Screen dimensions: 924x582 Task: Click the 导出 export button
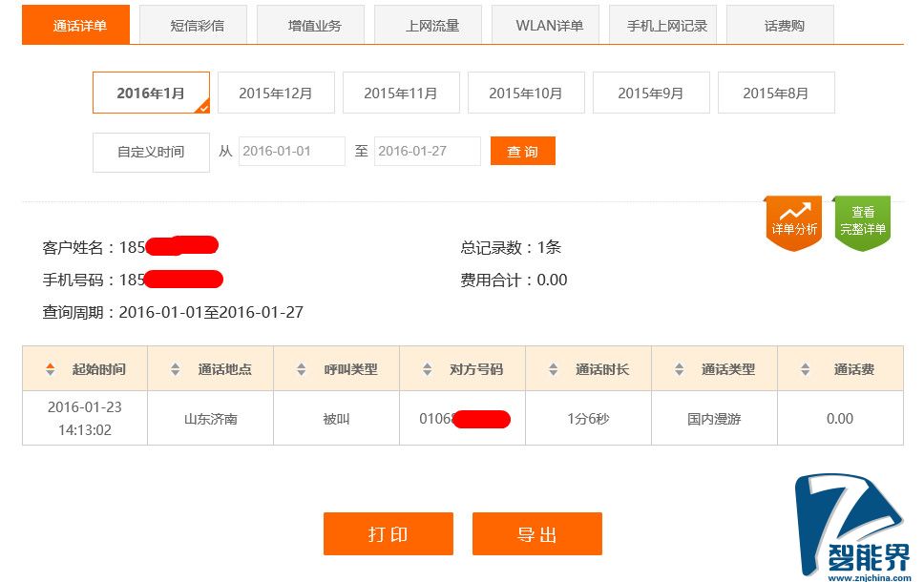point(536,533)
